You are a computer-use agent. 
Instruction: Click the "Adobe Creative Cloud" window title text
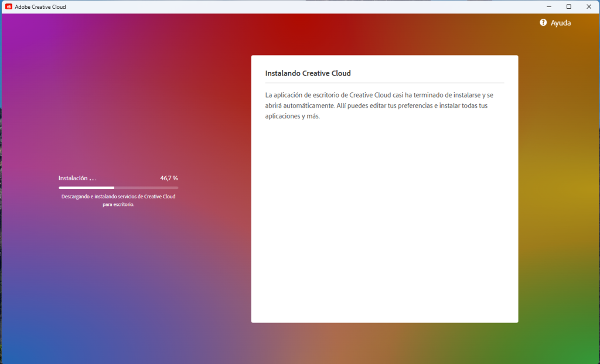tap(40, 6)
